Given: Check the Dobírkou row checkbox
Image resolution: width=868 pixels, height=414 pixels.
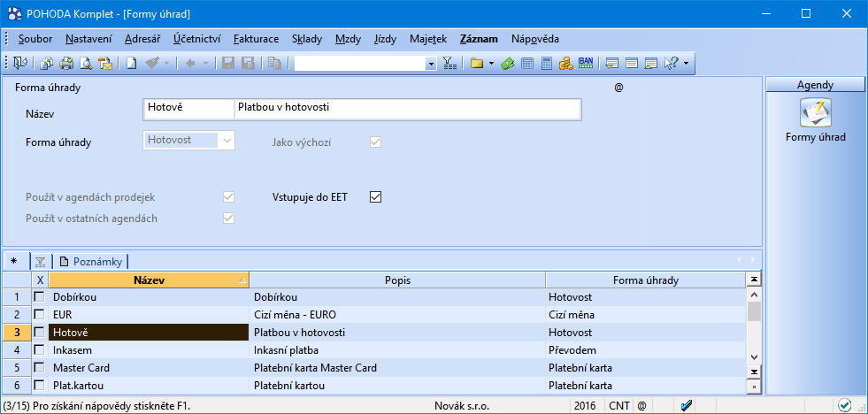Looking at the screenshot, I should pyautogui.click(x=39, y=296).
